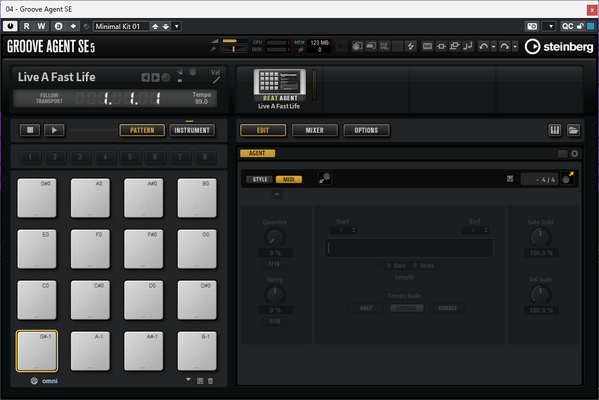
Task: Stop pattern playback
Action: coord(30,130)
